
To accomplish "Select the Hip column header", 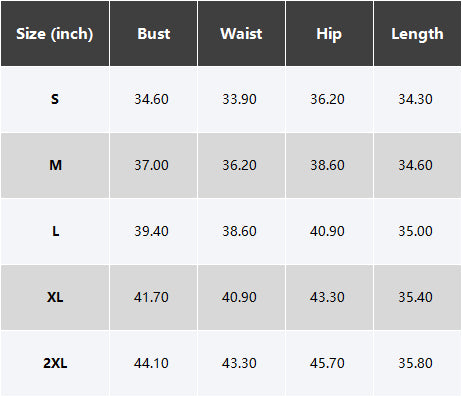I will (x=329, y=34).
